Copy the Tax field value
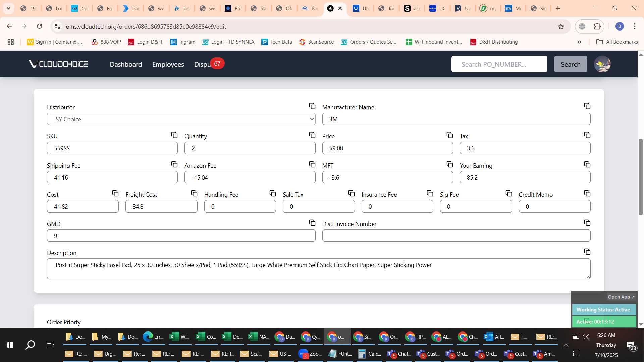 point(587,135)
